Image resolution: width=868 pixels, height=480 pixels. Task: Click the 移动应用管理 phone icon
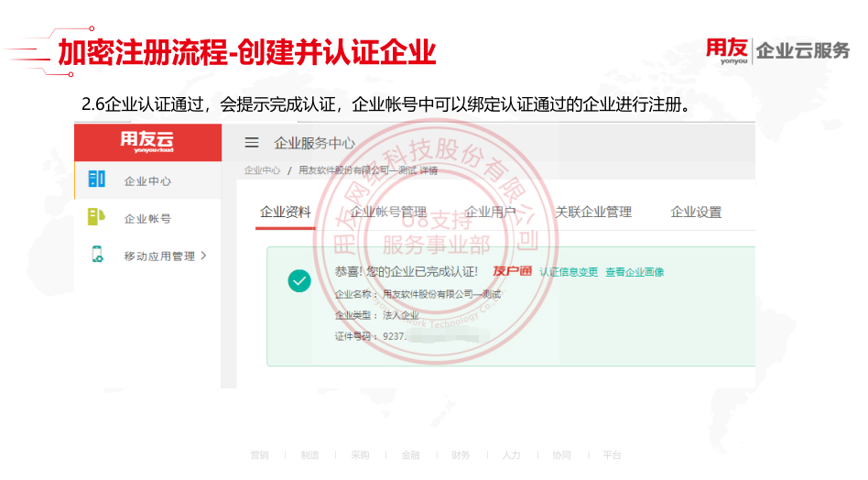click(x=97, y=254)
